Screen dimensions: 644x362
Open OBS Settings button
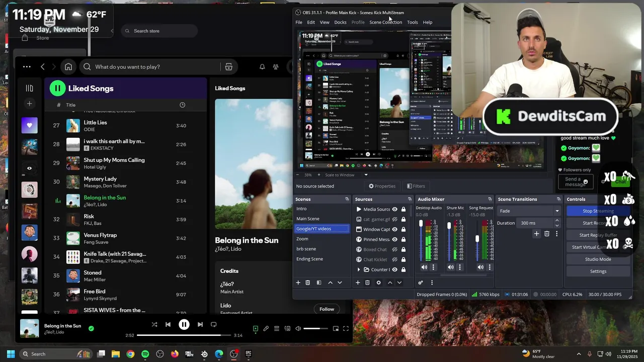598,271
